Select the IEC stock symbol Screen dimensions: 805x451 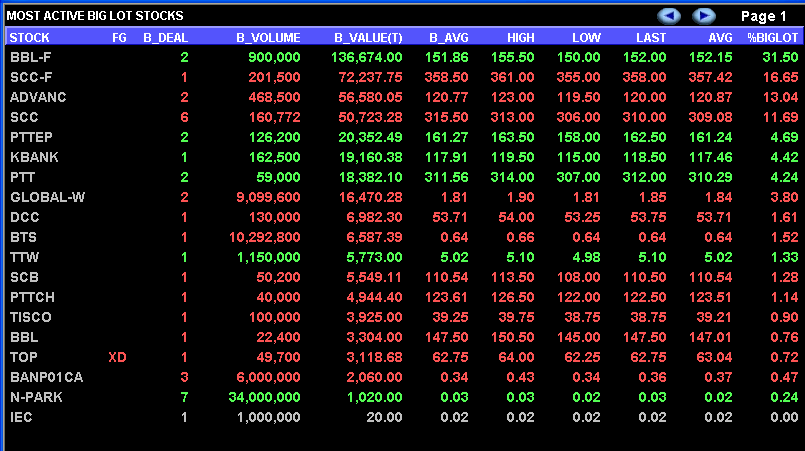(21, 418)
